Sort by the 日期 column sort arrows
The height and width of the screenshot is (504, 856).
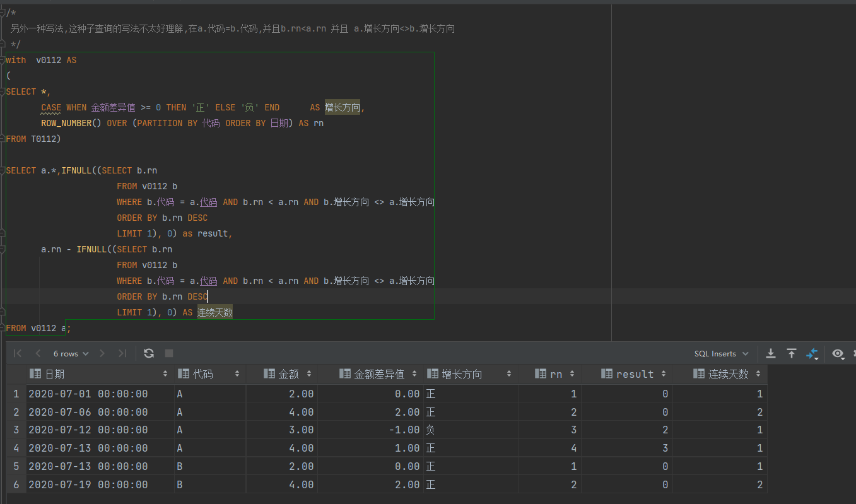[165, 374]
